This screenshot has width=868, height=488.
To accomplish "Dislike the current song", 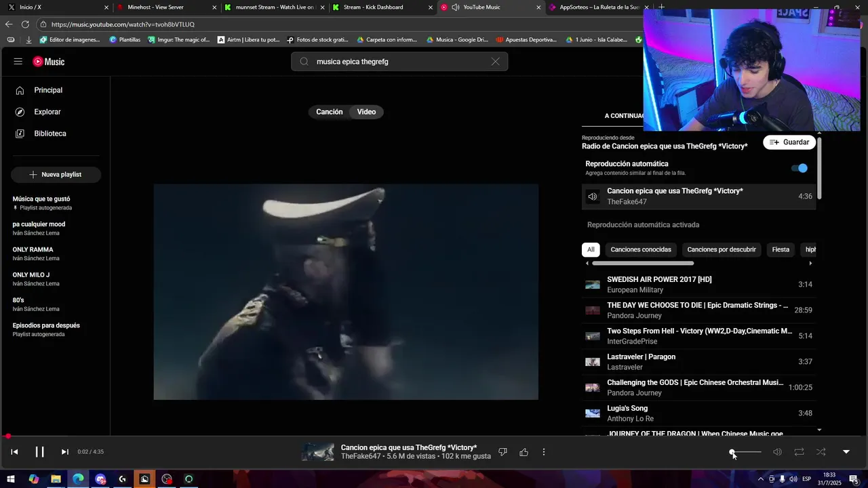I will coord(502,452).
